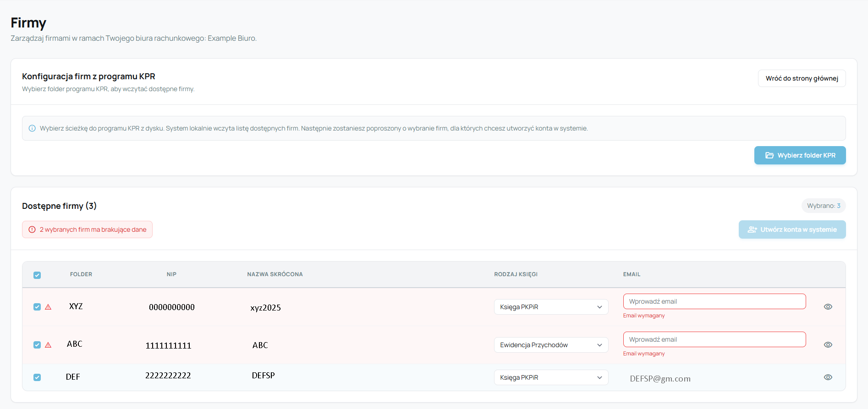Click warning triangle icon in XYZ row
Image resolution: width=868 pixels, height=409 pixels.
click(x=48, y=307)
